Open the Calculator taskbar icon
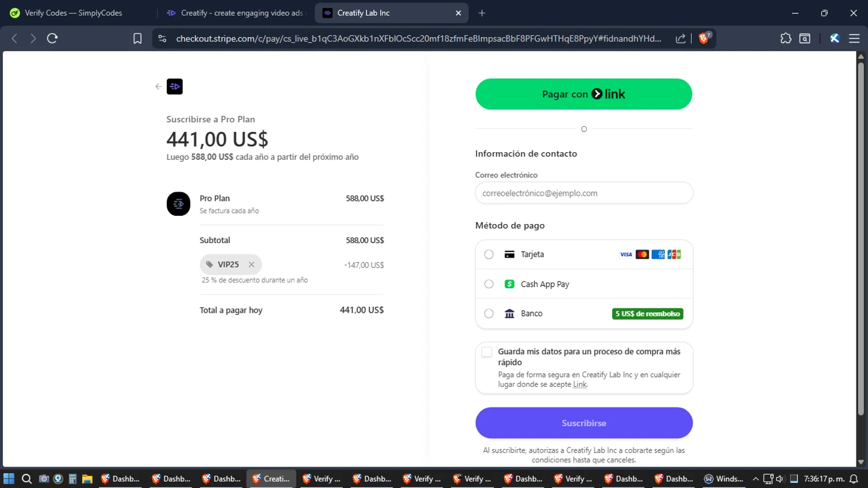Viewport: 868px width, 488px height. click(73, 479)
